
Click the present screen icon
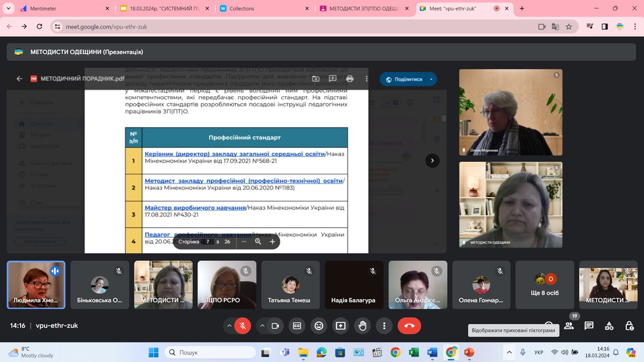point(341,326)
